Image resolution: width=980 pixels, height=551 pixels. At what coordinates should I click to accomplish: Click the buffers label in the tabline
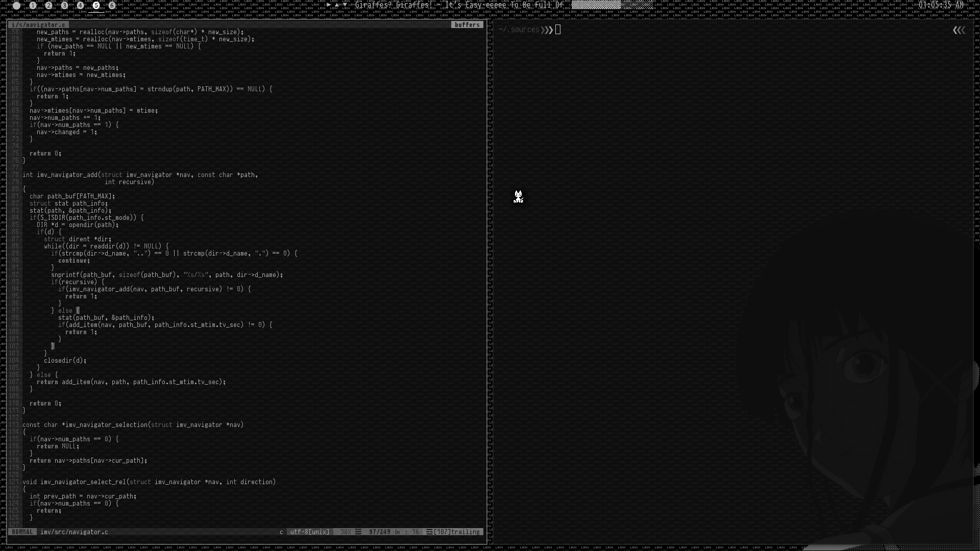[467, 24]
